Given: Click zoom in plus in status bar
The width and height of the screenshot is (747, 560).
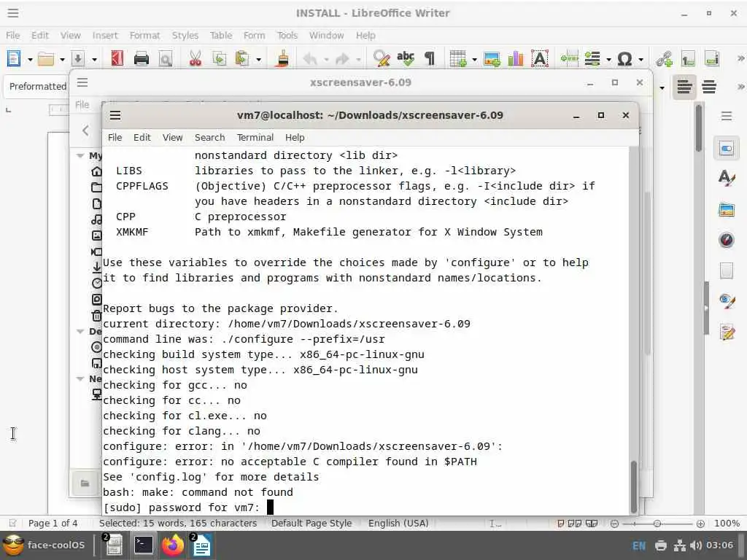Looking at the screenshot, I should 700,524.
